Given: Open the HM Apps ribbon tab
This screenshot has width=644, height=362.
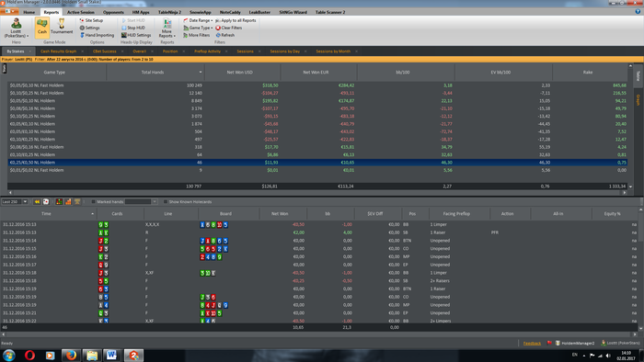Looking at the screenshot, I should pos(141,12).
